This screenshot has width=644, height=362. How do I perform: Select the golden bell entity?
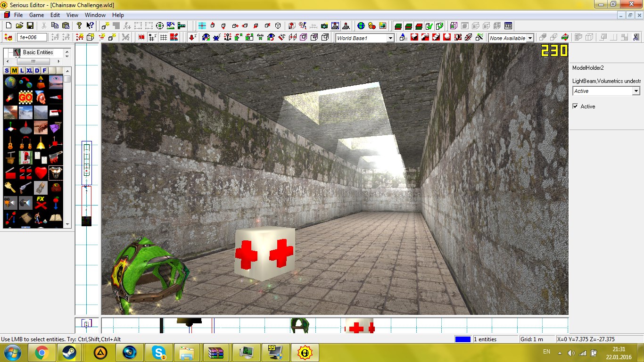pos(41,143)
